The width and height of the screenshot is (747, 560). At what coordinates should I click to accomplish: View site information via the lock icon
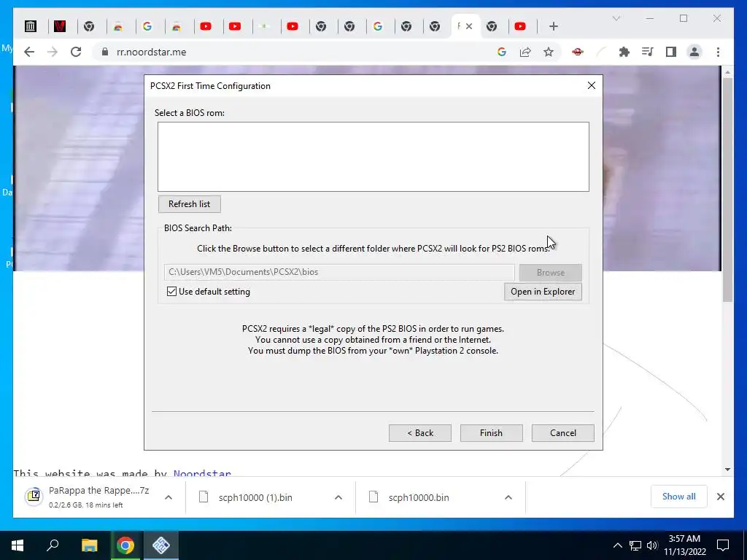(x=105, y=52)
